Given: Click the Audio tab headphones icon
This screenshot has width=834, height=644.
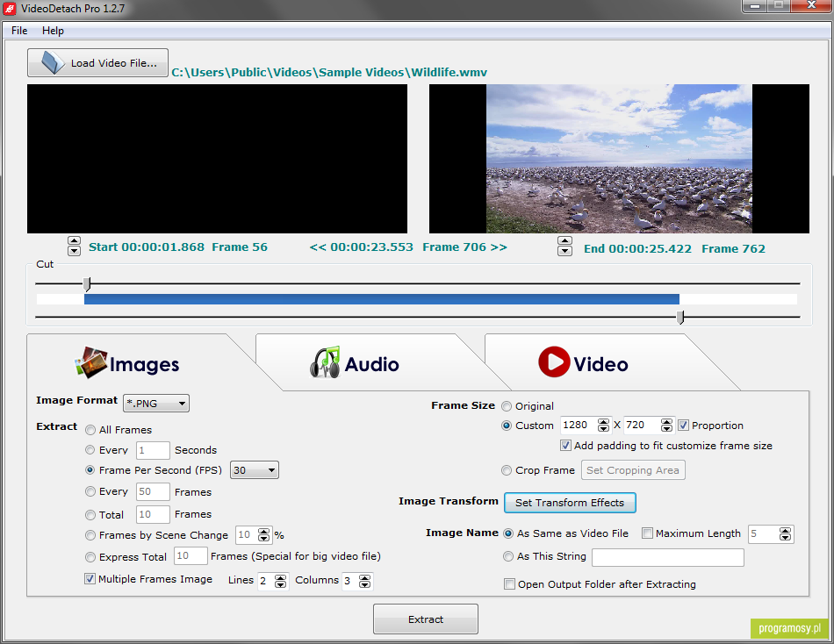Looking at the screenshot, I should 325,362.
